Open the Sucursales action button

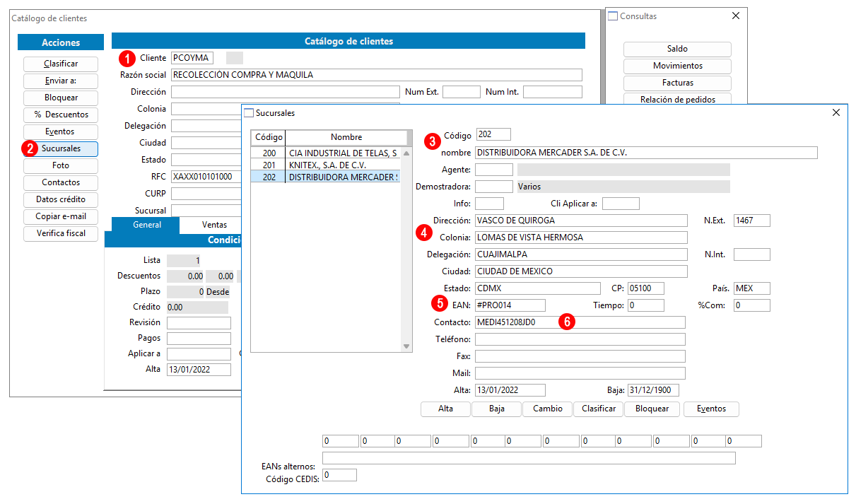[61, 148]
